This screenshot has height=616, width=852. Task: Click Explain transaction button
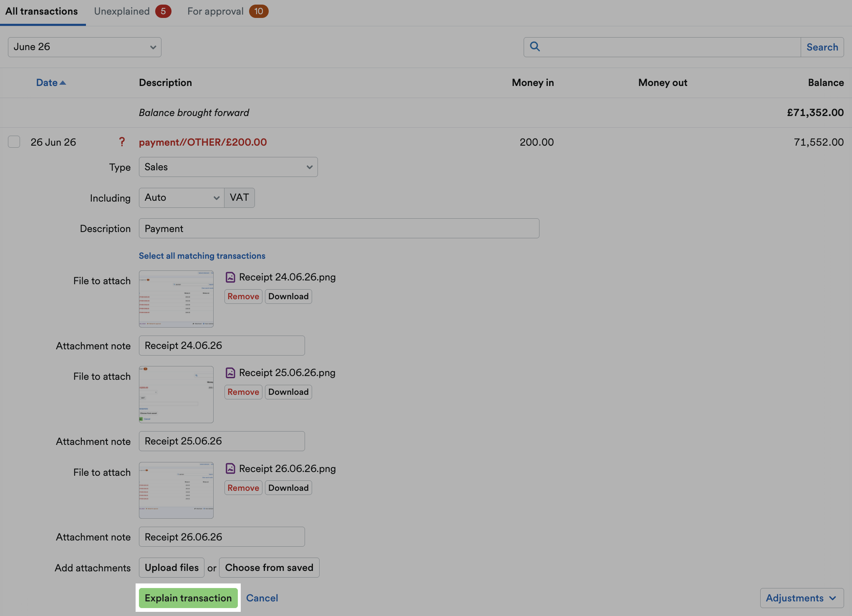coord(188,598)
